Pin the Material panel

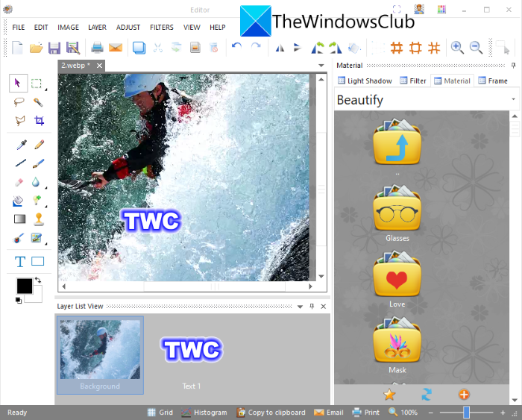point(513,66)
